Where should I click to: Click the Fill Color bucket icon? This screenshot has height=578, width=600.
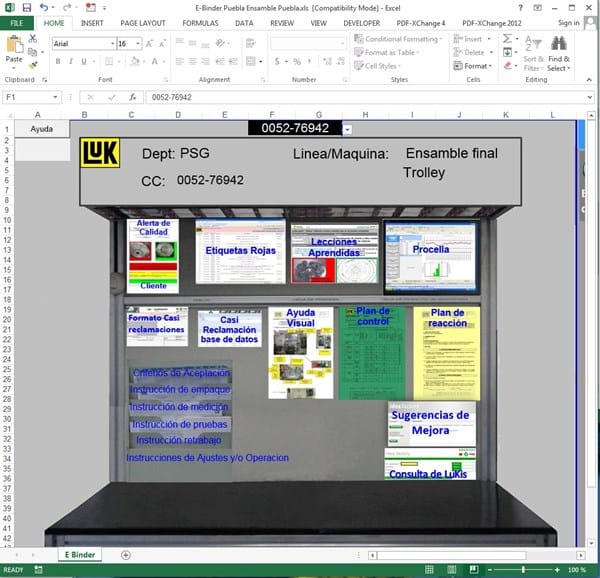point(135,61)
